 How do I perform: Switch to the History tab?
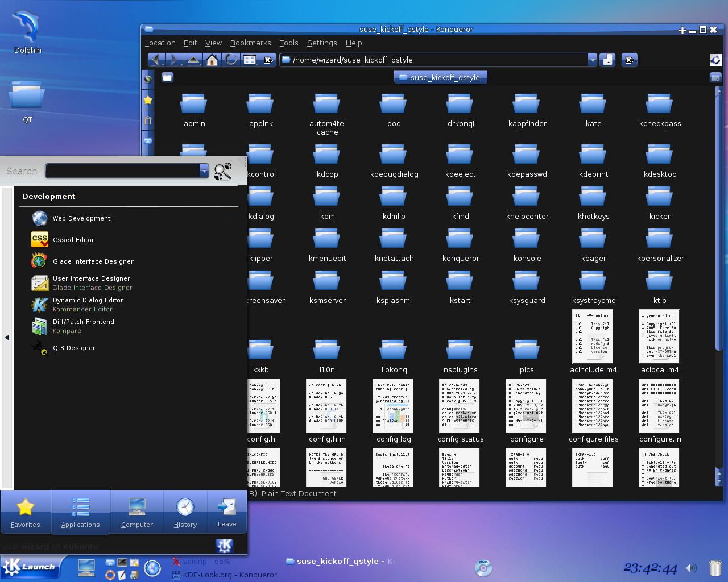click(185, 513)
